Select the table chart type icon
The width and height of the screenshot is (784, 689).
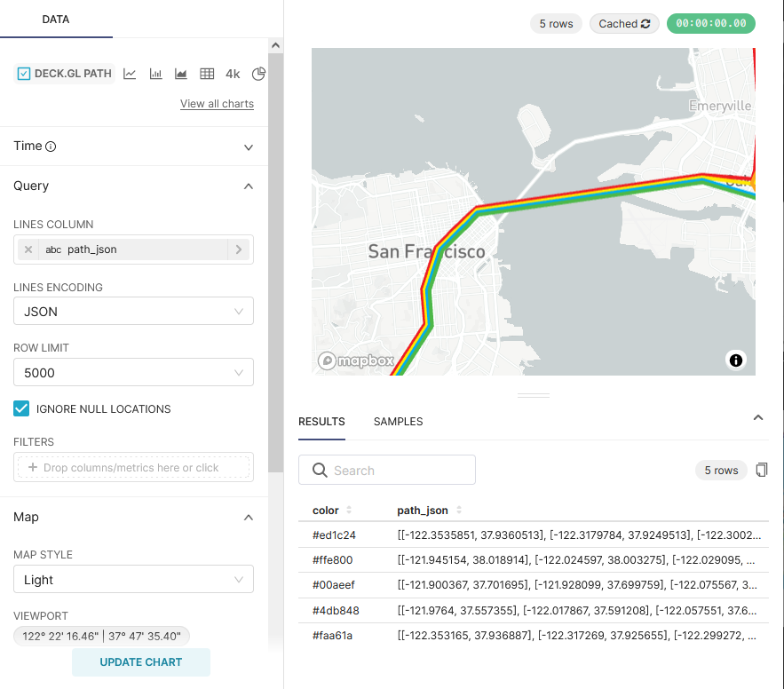click(207, 74)
